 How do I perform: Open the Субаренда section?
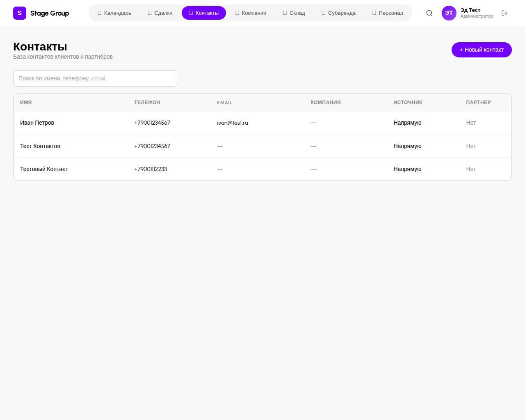tap(338, 13)
